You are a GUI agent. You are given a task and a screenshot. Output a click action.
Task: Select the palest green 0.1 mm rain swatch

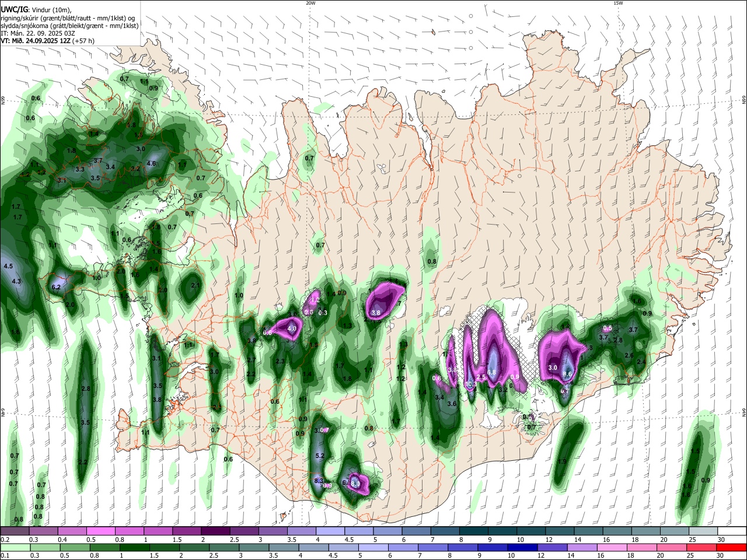15,547
